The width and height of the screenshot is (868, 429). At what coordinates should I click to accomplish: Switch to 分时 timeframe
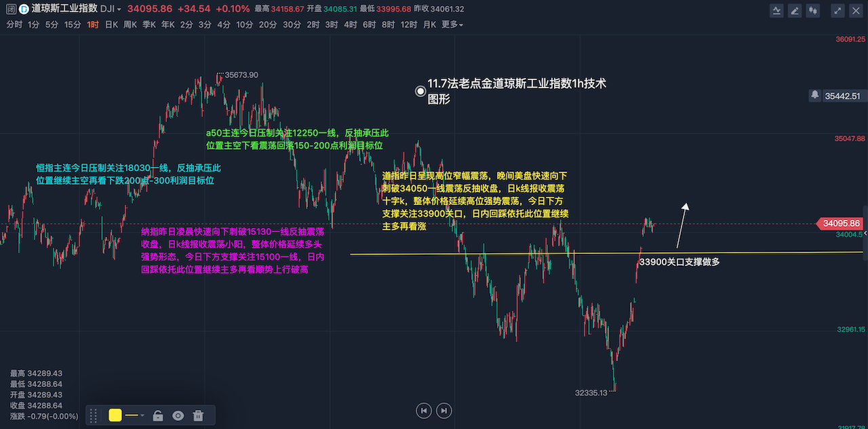[x=14, y=24]
